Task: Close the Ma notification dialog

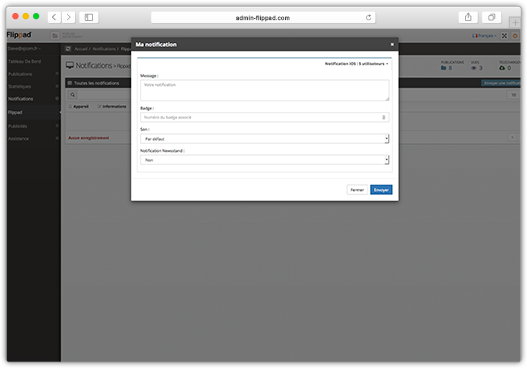Action: click(392, 44)
